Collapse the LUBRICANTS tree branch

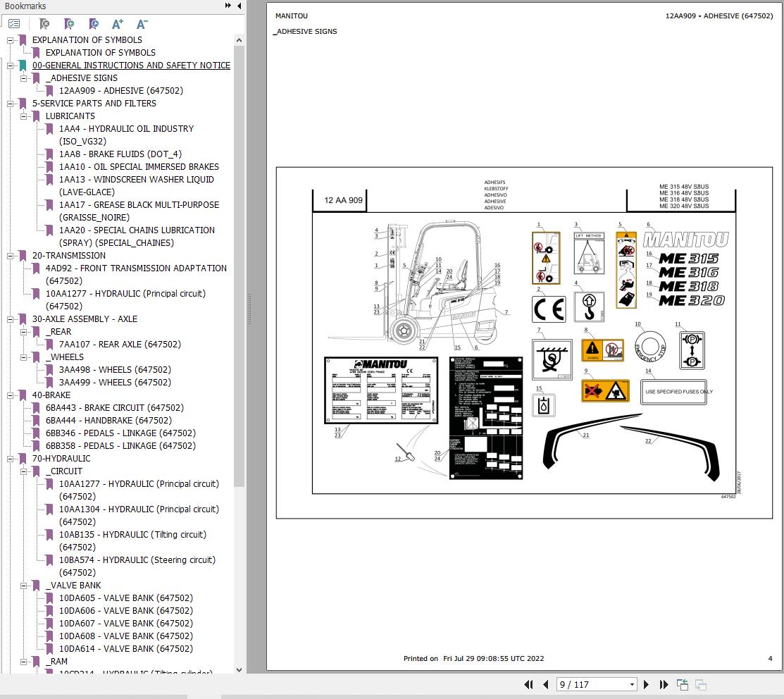point(23,116)
